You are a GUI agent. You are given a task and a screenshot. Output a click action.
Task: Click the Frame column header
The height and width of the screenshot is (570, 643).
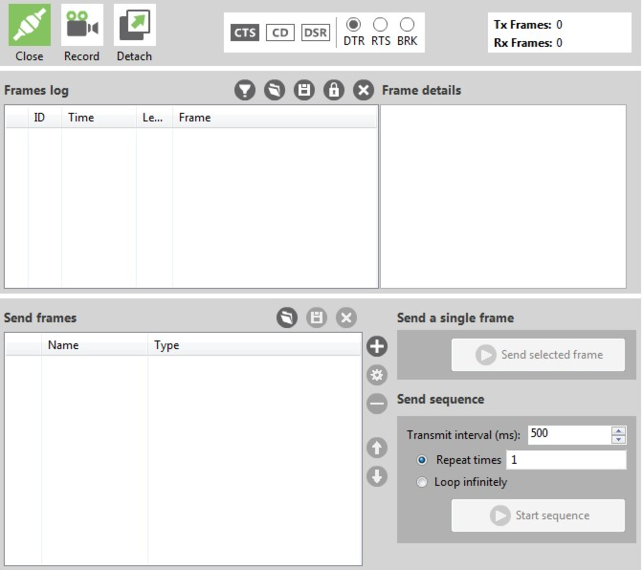pos(274,118)
